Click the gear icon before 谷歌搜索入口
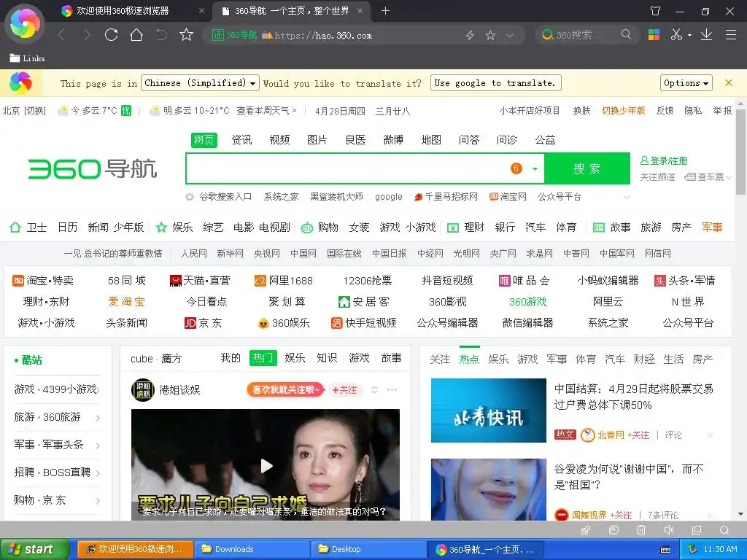 pyautogui.click(x=190, y=197)
